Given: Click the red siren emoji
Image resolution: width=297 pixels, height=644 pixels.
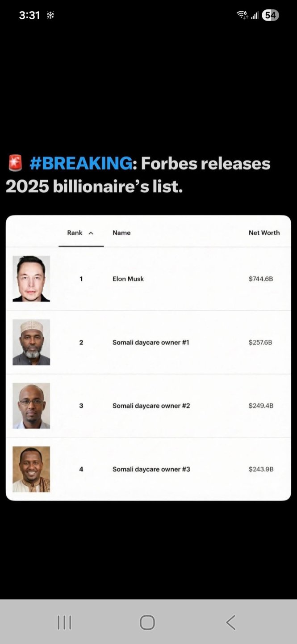Looking at the screenshot, I should 15,163.
